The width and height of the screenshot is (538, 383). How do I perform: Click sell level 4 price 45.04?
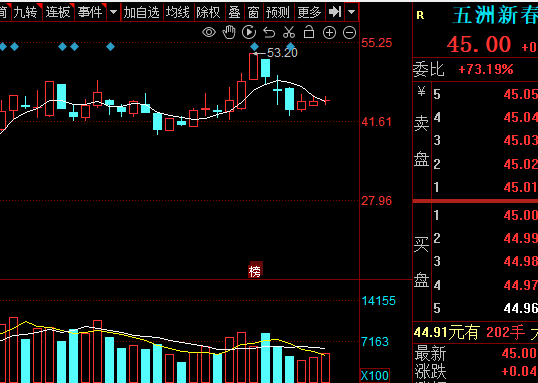(x=521, y=117)
